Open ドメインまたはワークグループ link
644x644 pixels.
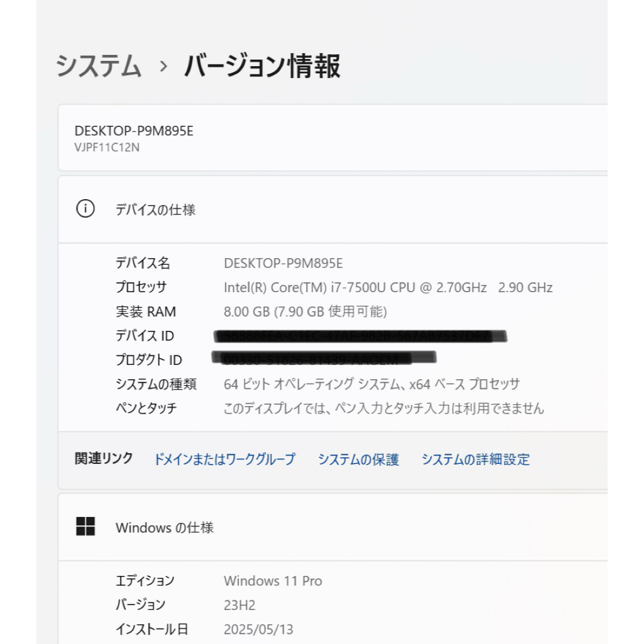pos(224,459)
